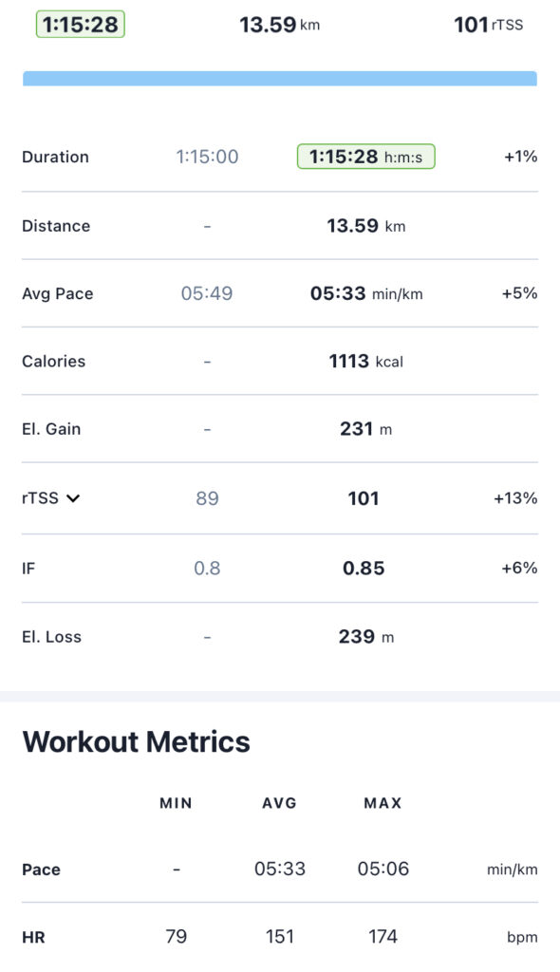Expand the rTSS chevron dropdown
560x972 pixels.
coord(73,498)
